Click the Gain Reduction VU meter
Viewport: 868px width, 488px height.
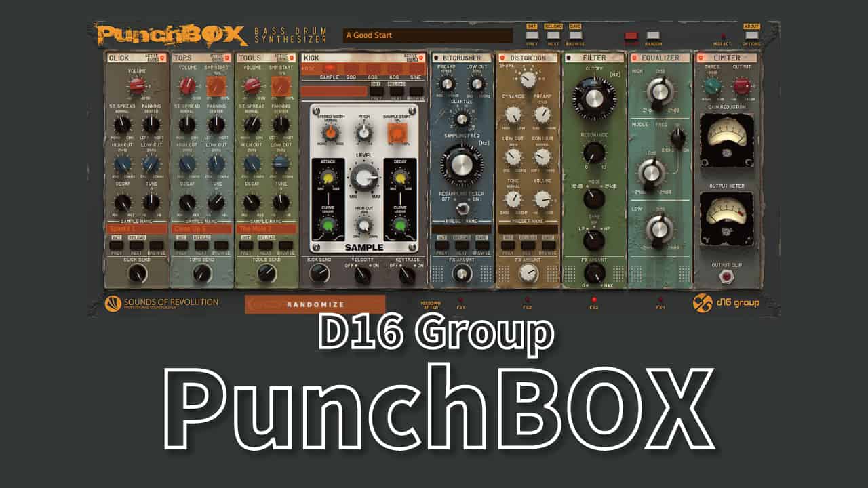726,140
